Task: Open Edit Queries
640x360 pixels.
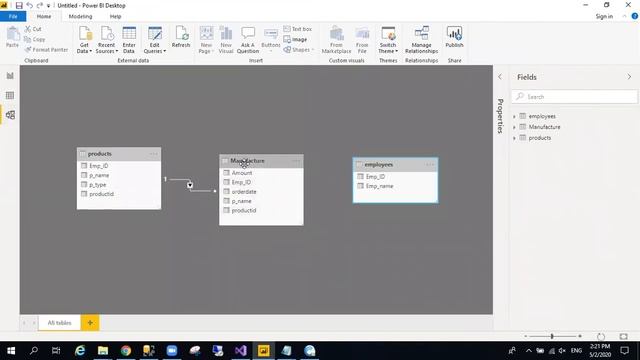Action: click(155, 39)
